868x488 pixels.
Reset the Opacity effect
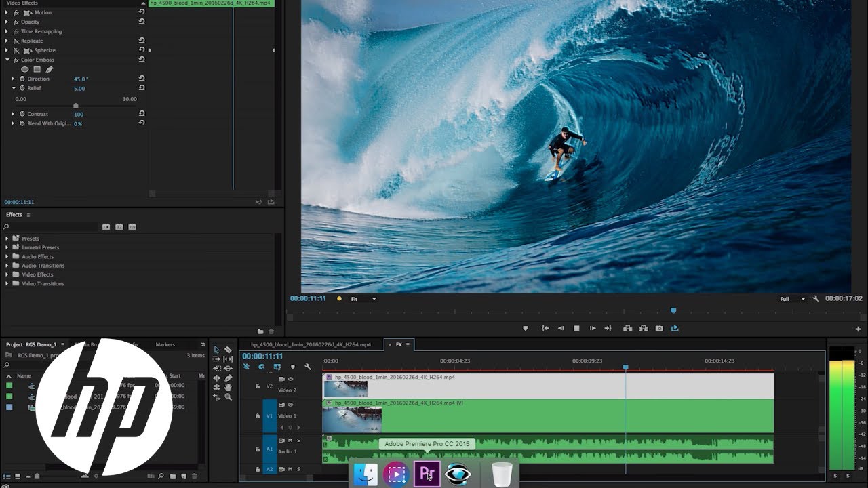142,22
